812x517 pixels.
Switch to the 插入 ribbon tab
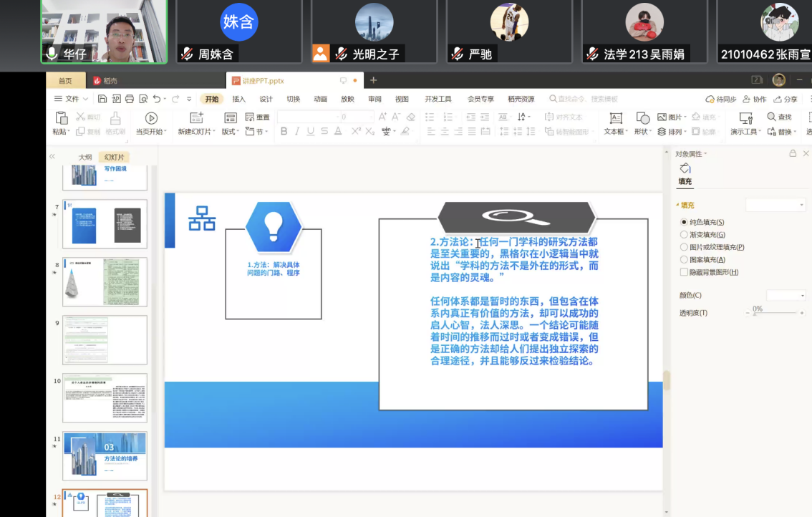click(x=238, y=99)
